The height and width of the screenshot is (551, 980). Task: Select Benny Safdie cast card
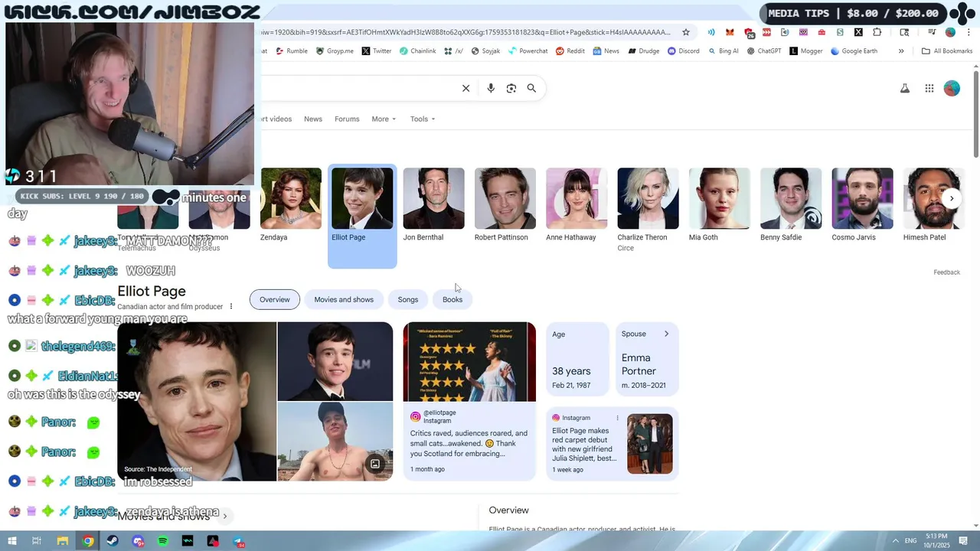(790, 205)
